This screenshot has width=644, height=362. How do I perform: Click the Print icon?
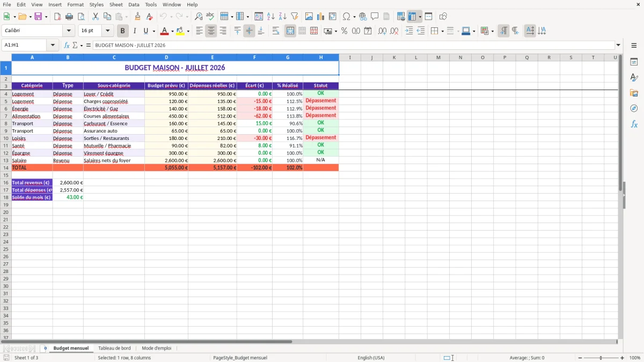[69, 17]
